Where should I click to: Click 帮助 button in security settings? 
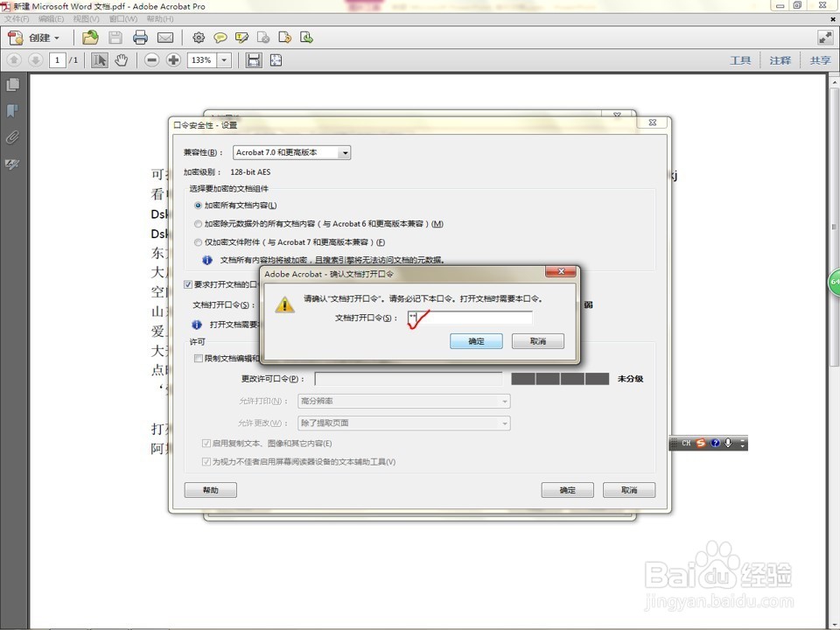point(211,490)
